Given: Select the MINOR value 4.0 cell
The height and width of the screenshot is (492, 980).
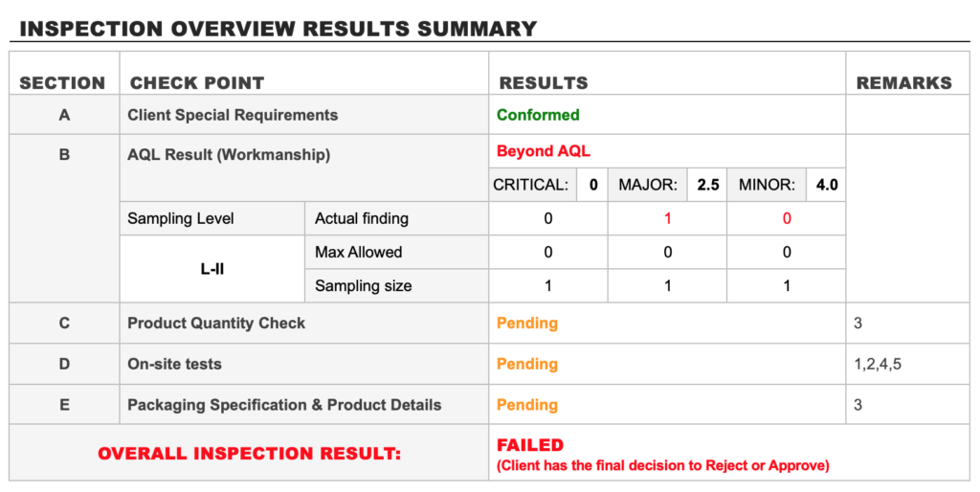Looking at the screenshot, I should 826,185.
